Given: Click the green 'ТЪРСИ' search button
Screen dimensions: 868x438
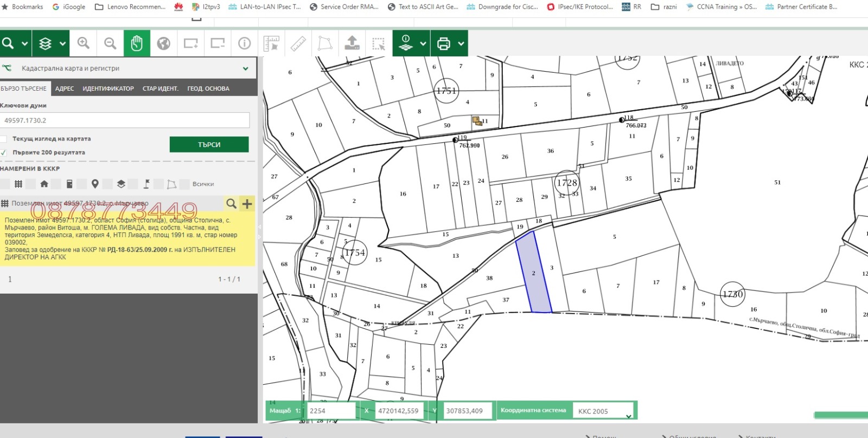Looking at the screenshot, I should tap(209, 144).
